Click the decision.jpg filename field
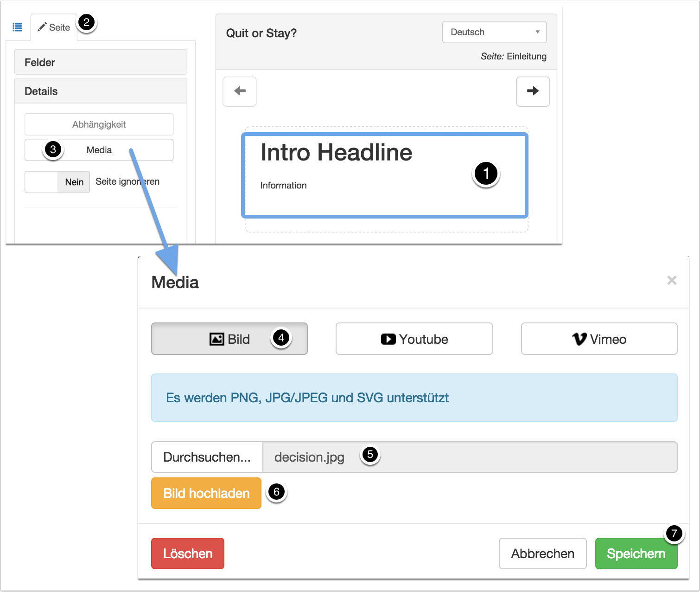Image resolution: width=700 pixels, height=592 pixels. [469, 457]
